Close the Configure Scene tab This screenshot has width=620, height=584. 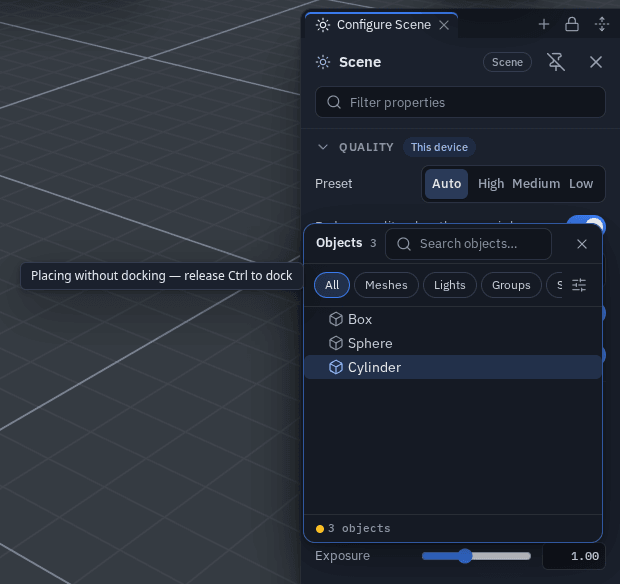[444, 25]
